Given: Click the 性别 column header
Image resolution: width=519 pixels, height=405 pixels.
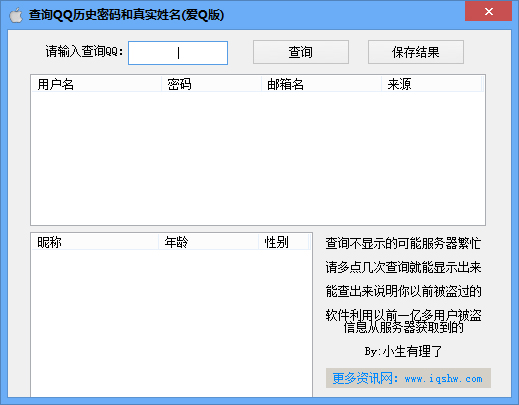Looking at the screenshot, I should pos(284,242).
